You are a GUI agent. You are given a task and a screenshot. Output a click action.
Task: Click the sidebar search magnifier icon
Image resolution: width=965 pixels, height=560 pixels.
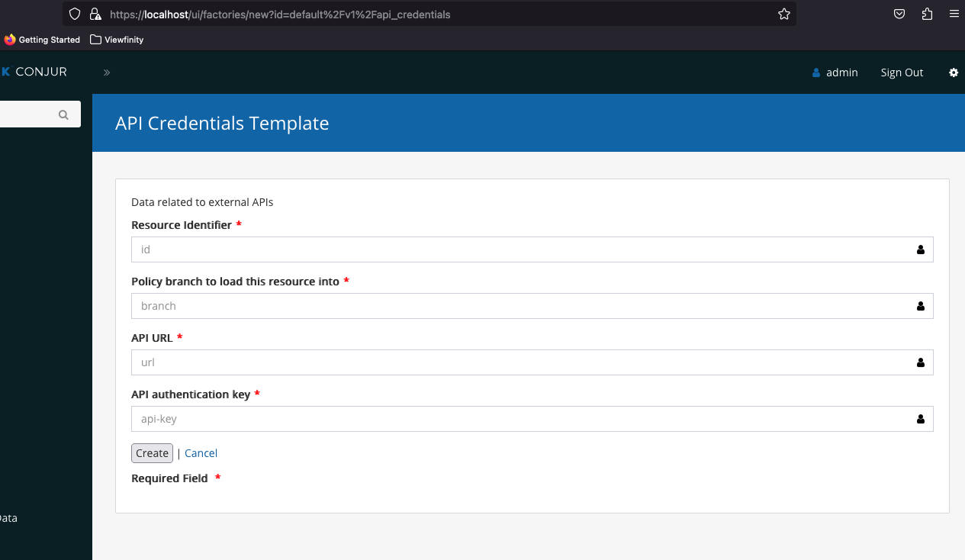(63, 114)
